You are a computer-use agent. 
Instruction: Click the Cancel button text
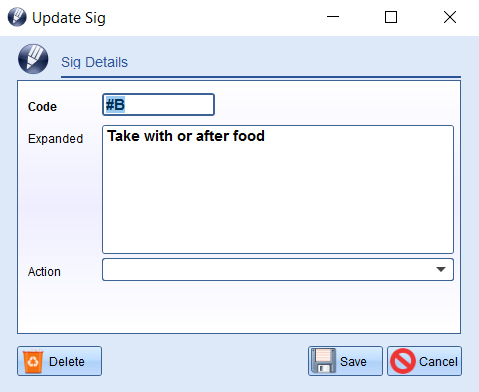coord(438,362)
